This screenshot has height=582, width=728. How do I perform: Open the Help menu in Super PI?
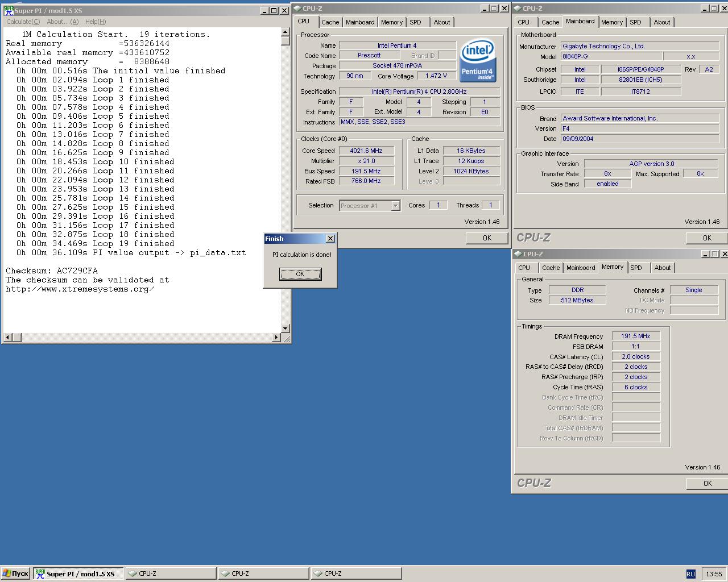[x=96, y=22]
